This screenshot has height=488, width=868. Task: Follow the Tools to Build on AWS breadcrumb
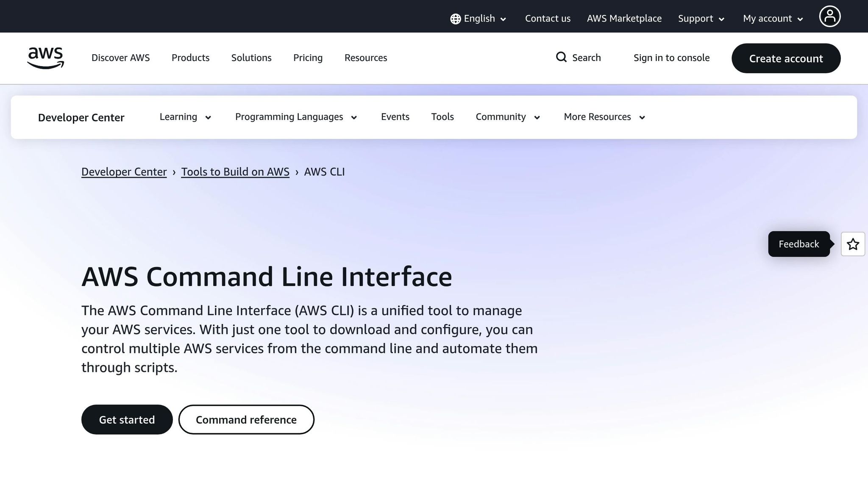point(235,172)
